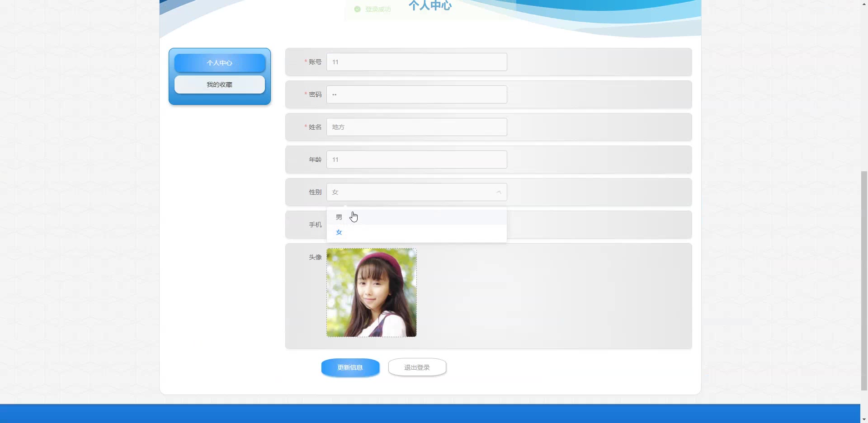Click the 个人中心 page title
The image size is (868, 423).
point(430,5)
